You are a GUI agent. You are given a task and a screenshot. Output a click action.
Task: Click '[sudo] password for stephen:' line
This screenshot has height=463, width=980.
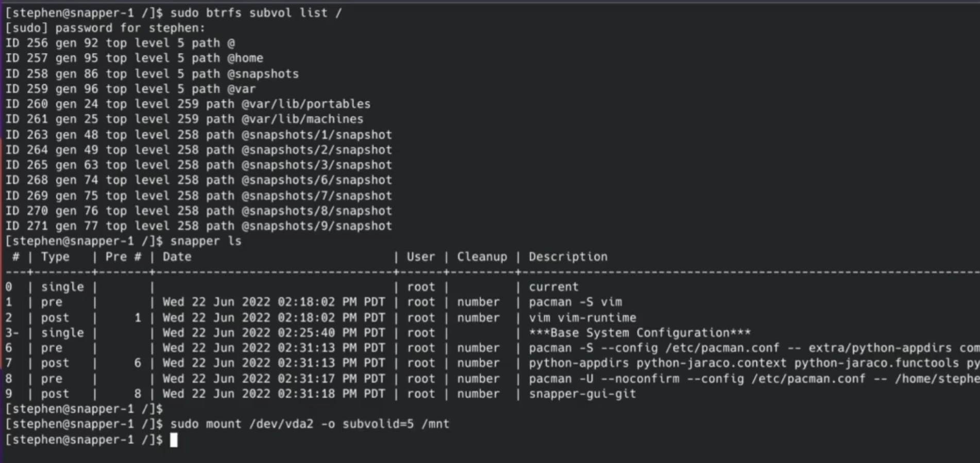pos(105,28)
